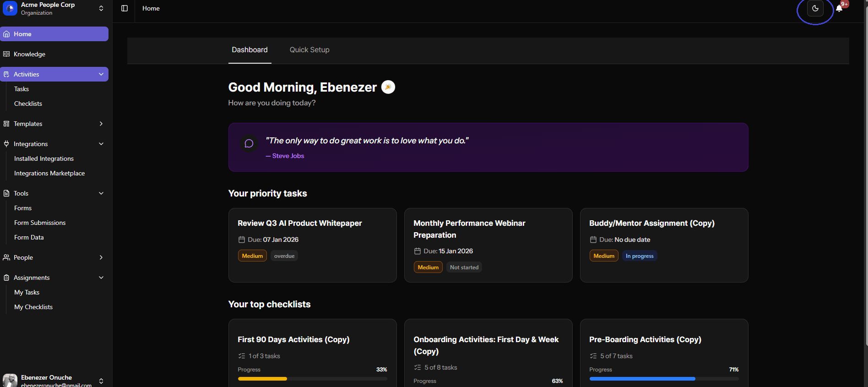
Task: Click the quote speech bubble icon
Action: [249, 143]
